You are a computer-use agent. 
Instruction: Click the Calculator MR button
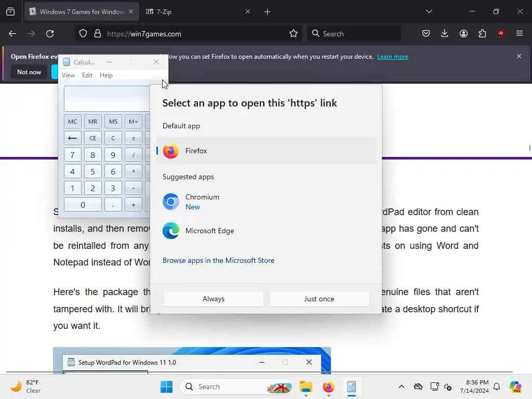click(x=92, y=122)
